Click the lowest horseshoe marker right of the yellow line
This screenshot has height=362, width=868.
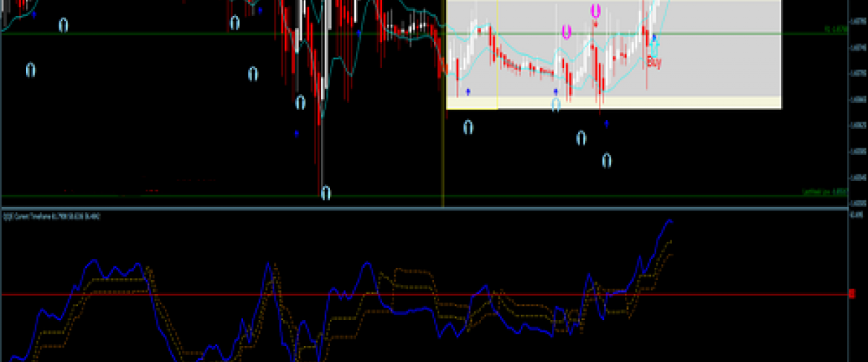(x=607, y=160)
